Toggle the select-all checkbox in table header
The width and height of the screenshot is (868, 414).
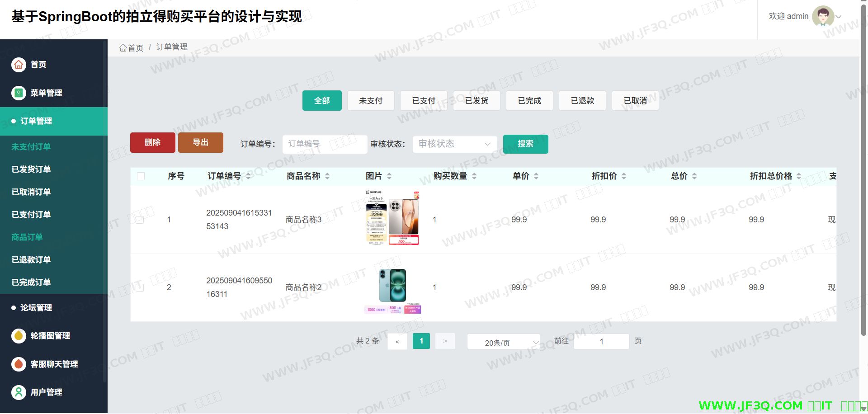pyautogui.click(x=141, y=176)
